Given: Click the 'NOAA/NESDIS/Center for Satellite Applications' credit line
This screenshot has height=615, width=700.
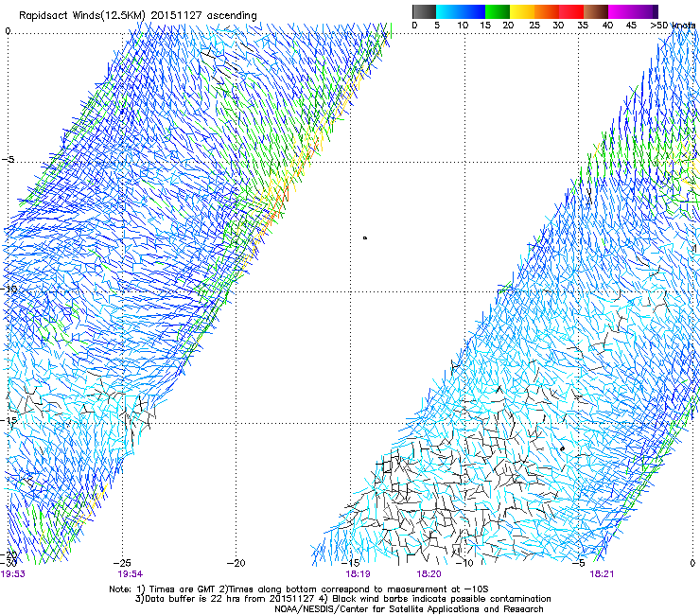Looking at the screenshot, I should 409,609.
